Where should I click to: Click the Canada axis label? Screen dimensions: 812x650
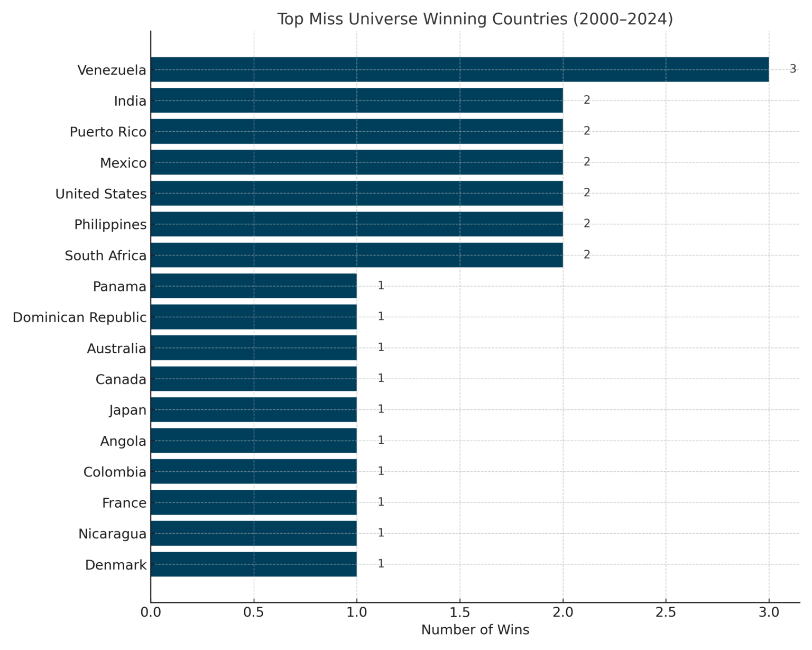[x=121, y=379]
